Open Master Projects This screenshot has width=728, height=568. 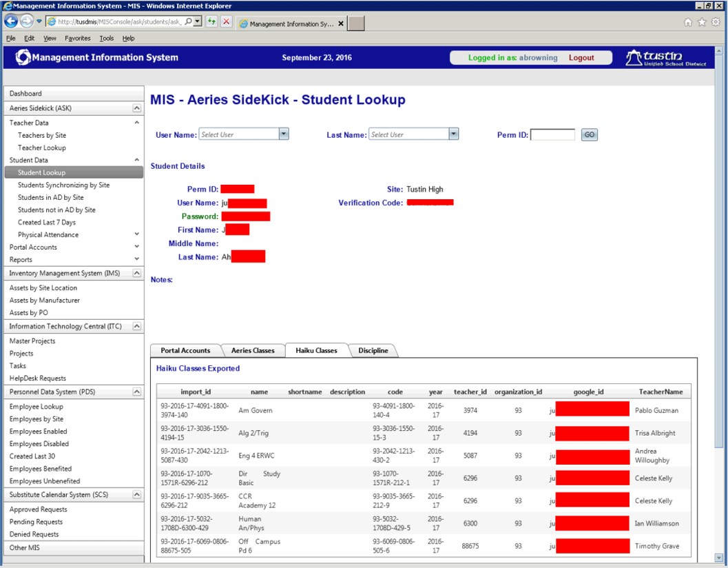[32, 341]
